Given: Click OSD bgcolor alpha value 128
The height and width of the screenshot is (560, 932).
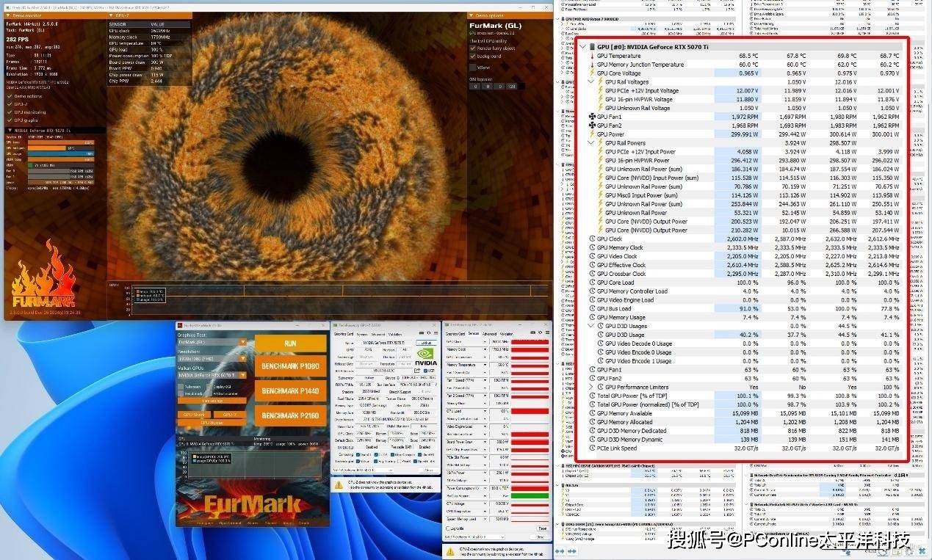Looking at the screenshot, I should click(511, 86).
